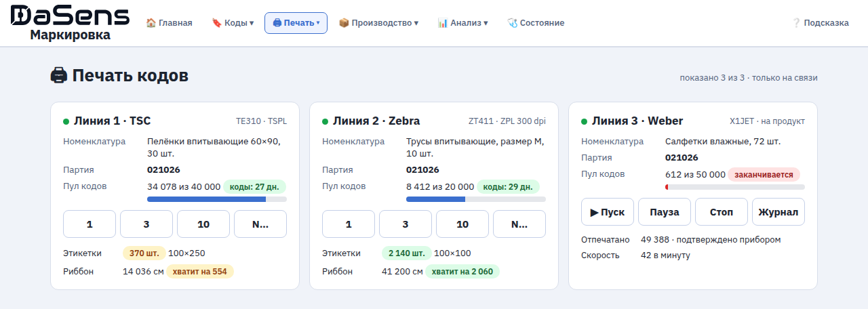
Task: Click 'Пелёнки впитывающие 60×90' product name
Action: [x=212, y=142]
